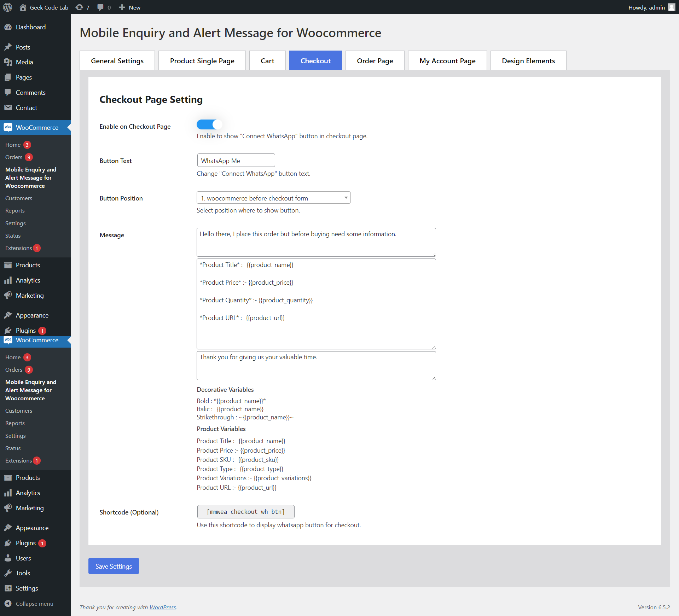Image resolution: width=679 pixels, height=616 pixels.
Task: Switch to the General Settings tab
Action: tap(117, 61)
